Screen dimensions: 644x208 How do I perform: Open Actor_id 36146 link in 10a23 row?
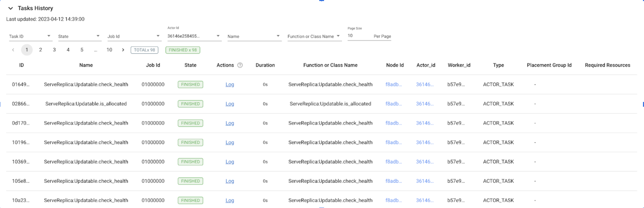[x=425, y=200]
